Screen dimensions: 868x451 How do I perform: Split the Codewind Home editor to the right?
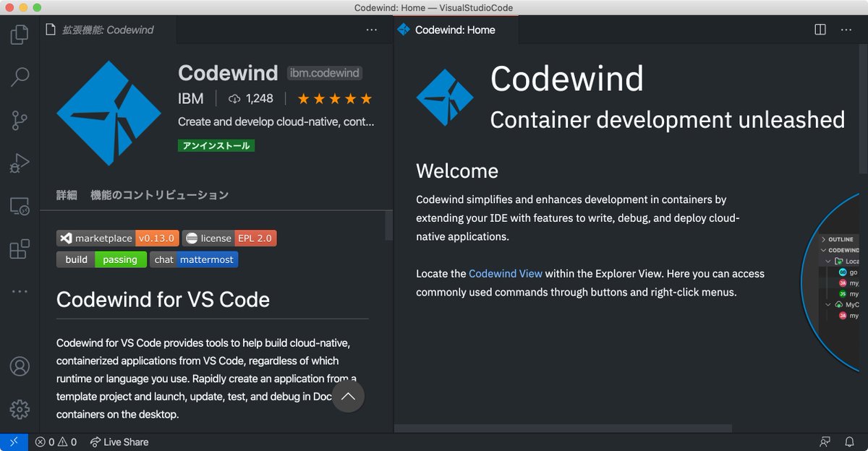click(x=820, y=30)
